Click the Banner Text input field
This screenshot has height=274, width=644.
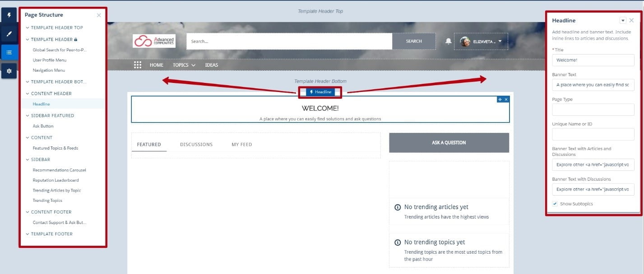pyautogui.click(x=593, y=85)
